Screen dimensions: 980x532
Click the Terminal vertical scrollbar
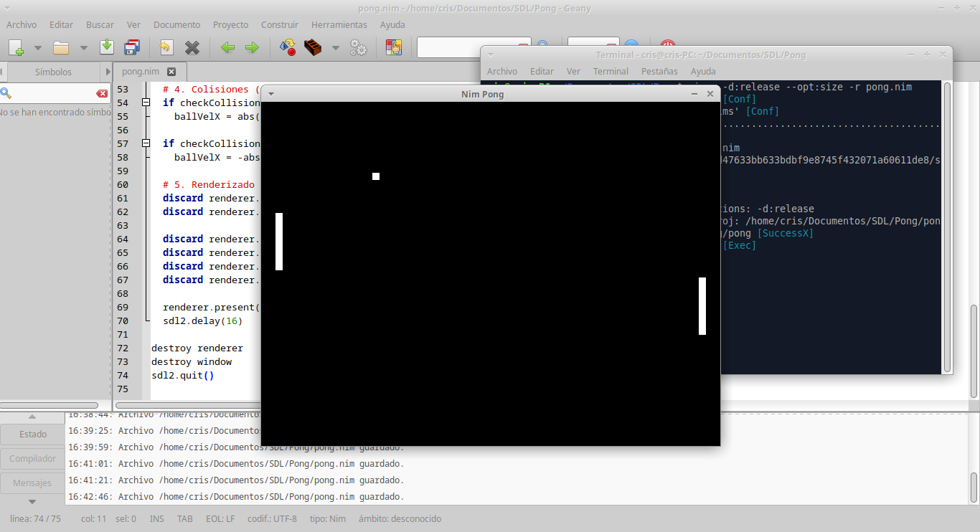[948, 227]
